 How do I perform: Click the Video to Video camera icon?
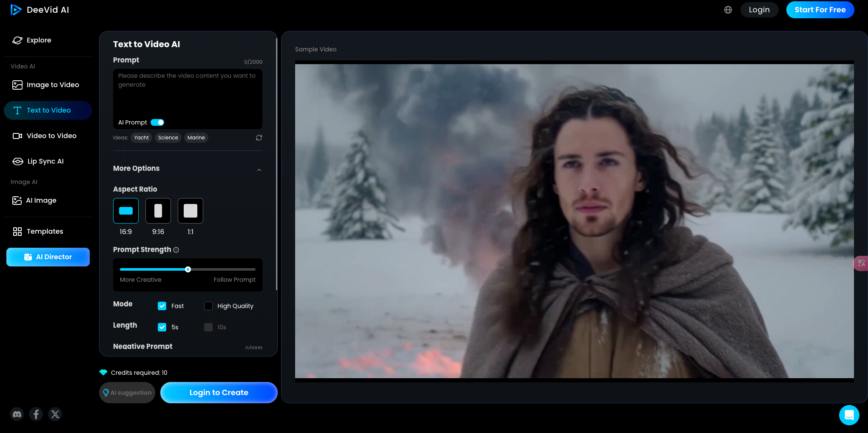pos(17,136)
